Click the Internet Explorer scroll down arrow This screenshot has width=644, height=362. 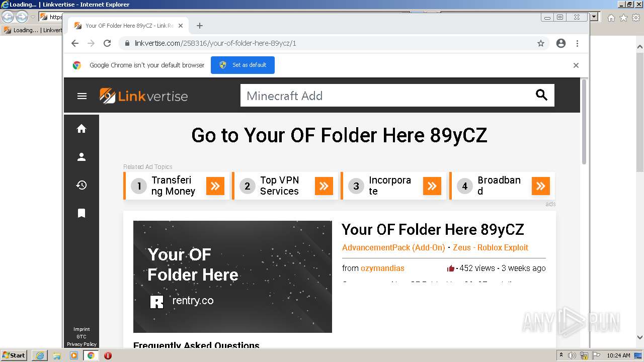(x=640, y=337)
